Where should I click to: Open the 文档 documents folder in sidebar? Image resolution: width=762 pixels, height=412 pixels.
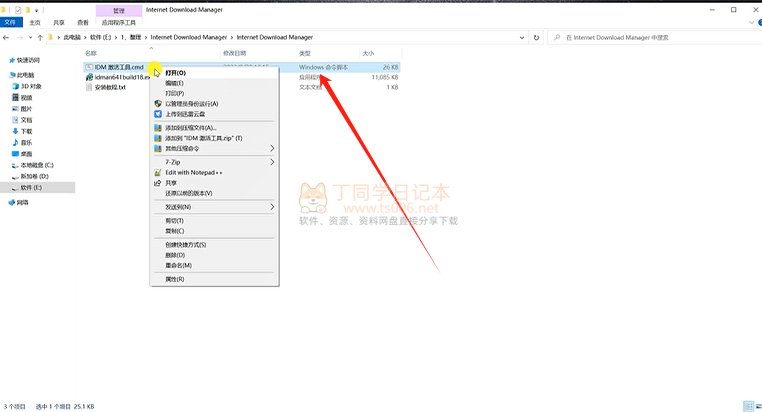pyautogui.click(x=22, y=120)
